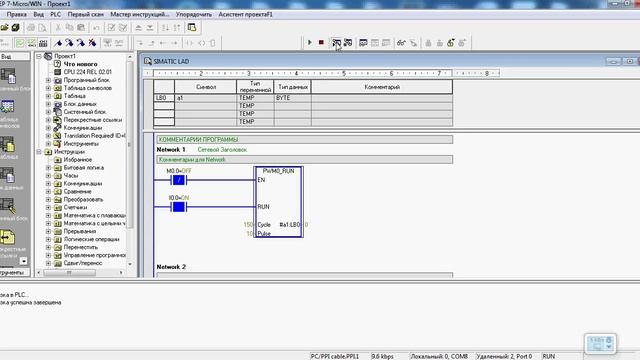
Task: Select the M0.0 contact in Network 1
Action: [178, 180]
